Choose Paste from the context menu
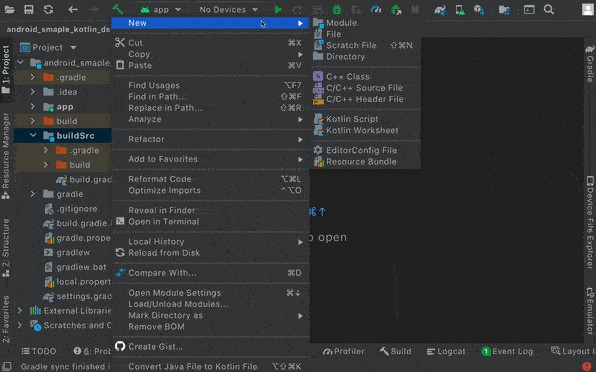 point(210,65)
